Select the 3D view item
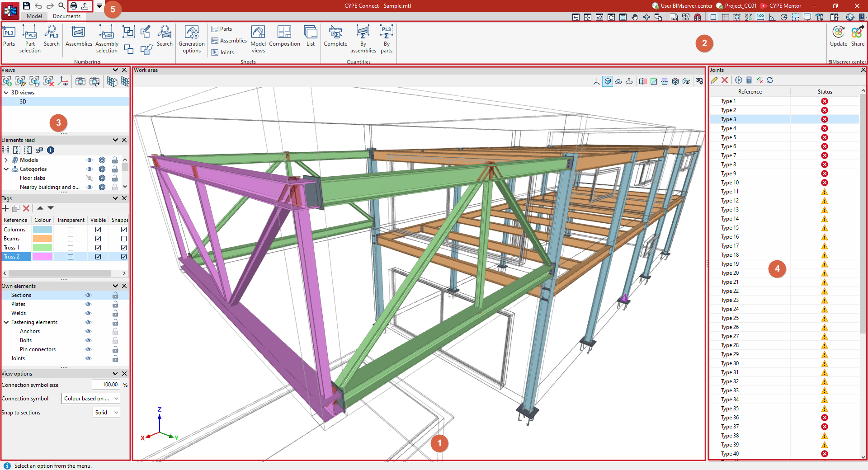This screenshot has width=868, height=470. (65, 102)
